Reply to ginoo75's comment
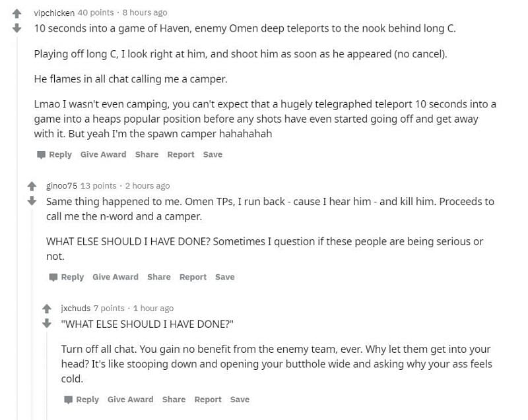This screenshot has height=420, width=528. click(73, 277)
